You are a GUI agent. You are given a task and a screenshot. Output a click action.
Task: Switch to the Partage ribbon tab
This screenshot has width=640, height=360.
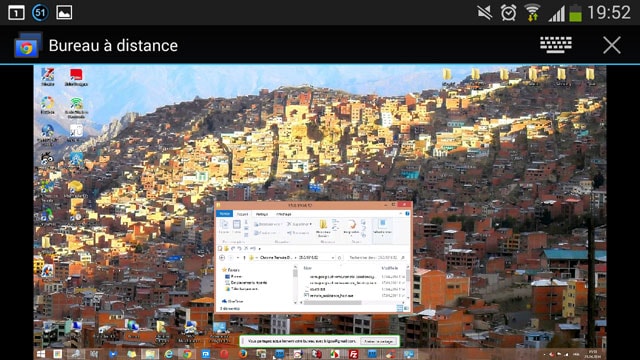pyautogui.click(x=262, y=214)
